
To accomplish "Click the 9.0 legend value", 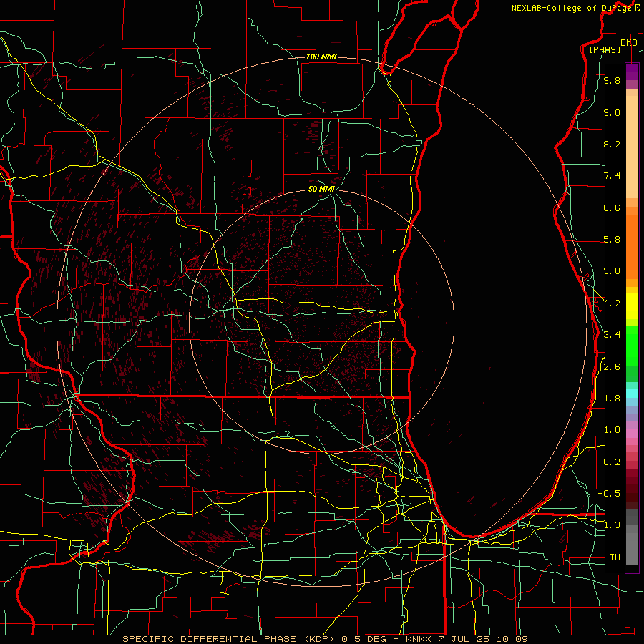I will tap(612, 112).
